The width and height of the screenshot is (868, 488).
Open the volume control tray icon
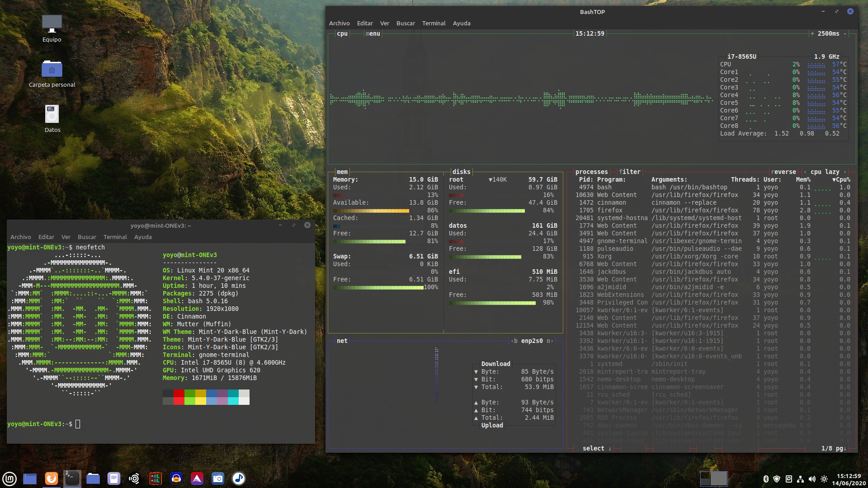812,479
